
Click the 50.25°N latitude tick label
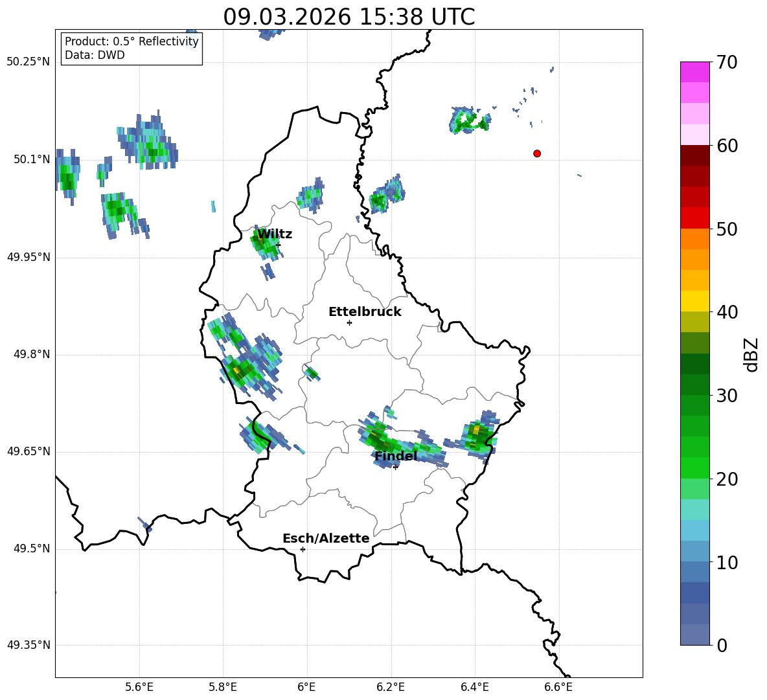(x=28, y=62)
